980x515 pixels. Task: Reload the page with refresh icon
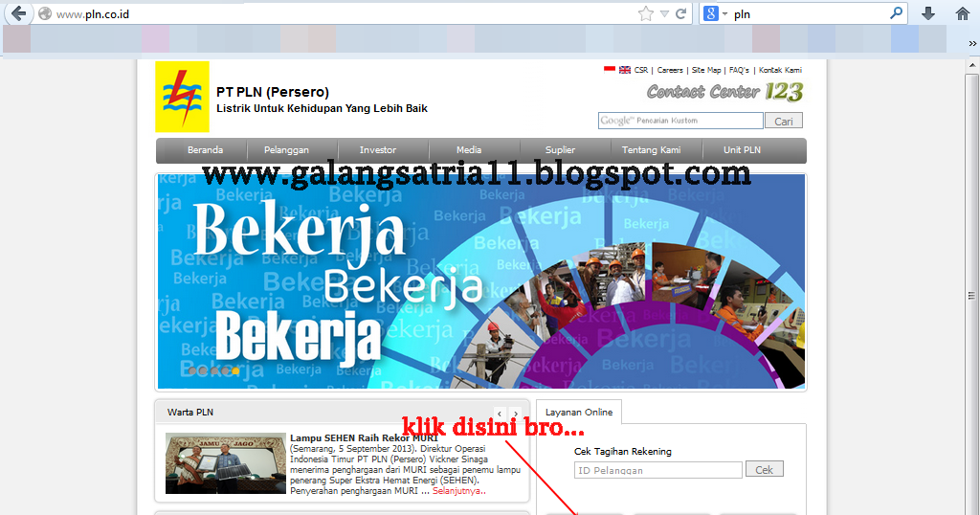point(681,13)
